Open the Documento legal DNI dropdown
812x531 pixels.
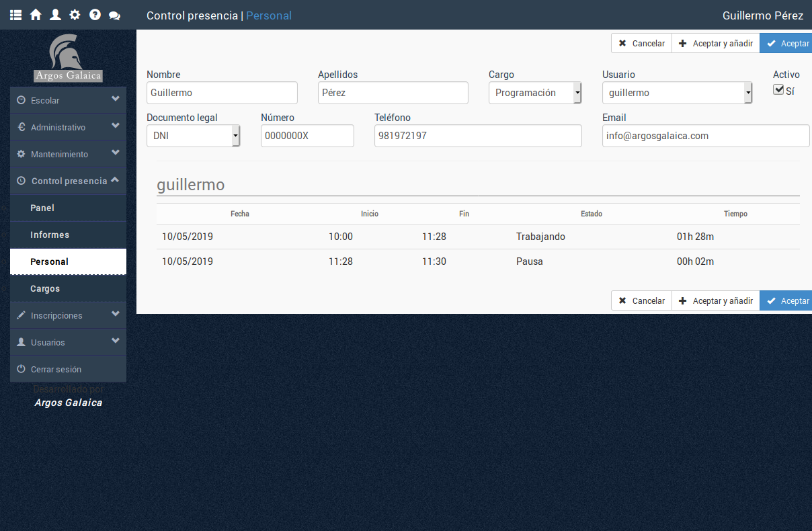(193, 136)
